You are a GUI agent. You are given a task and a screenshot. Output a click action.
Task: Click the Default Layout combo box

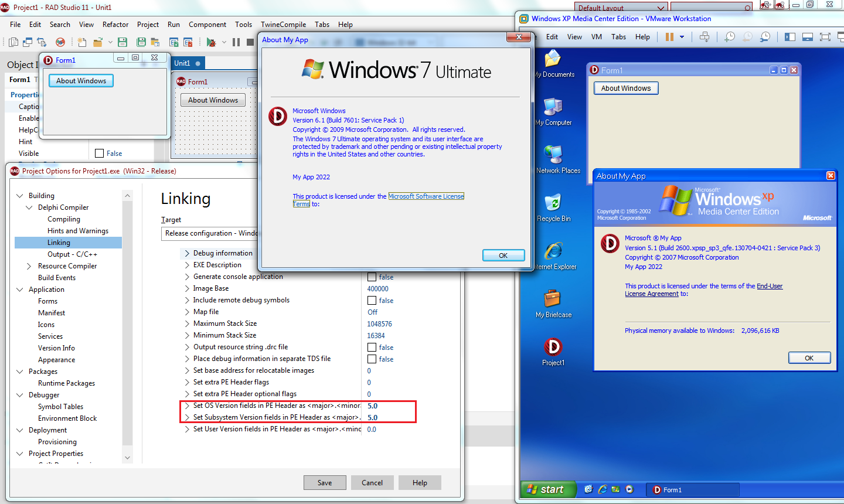[x=621, y=8]
